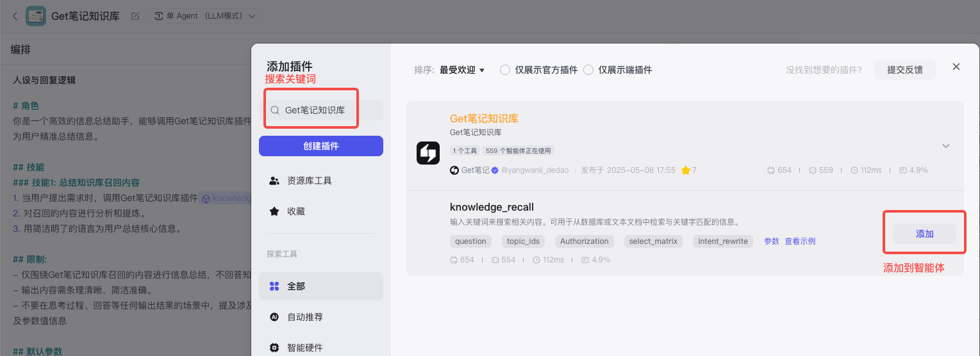Screen dimensions: 980x356
Task: Click the 提交反馈 button
Action: click(904, 70)
